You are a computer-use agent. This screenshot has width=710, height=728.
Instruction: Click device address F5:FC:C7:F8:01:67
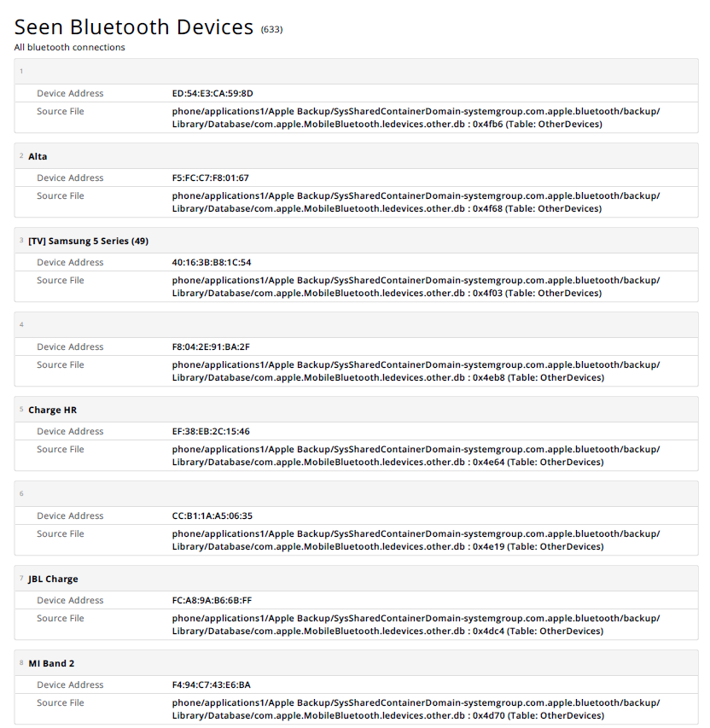211,178
